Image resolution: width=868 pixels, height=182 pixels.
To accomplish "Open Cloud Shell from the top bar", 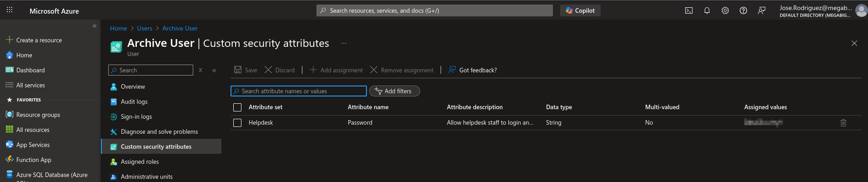I will point(689,10).
